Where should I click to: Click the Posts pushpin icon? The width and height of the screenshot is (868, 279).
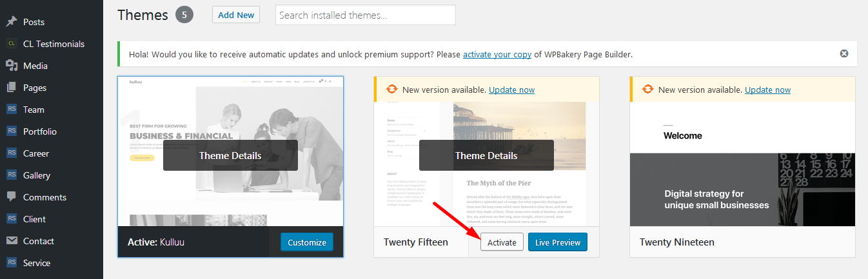point(11,22)
